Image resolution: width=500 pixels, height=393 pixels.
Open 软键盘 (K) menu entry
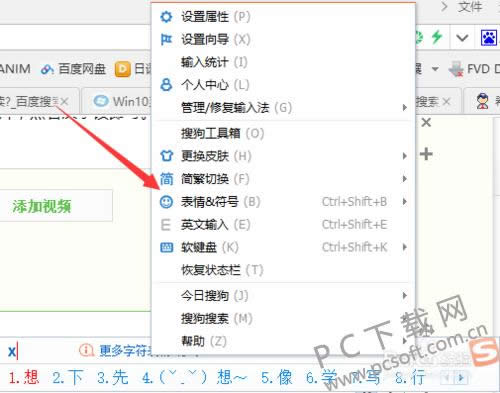[283, 247]
